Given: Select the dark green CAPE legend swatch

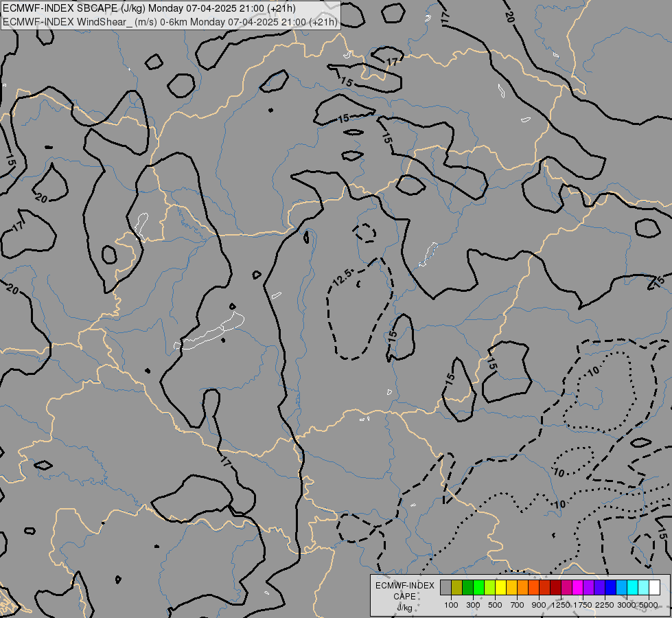Looking at the screenshot, I should point(467,587).
